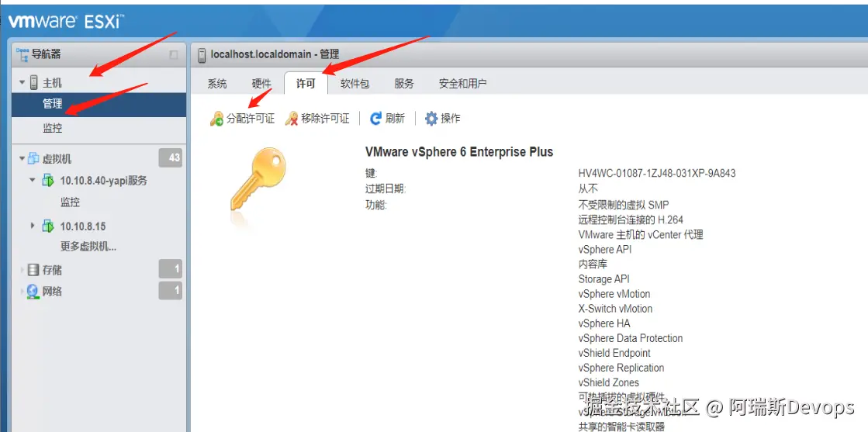
Task: Click the 移除许可证 key icon
Action: [x=292, y=119]
